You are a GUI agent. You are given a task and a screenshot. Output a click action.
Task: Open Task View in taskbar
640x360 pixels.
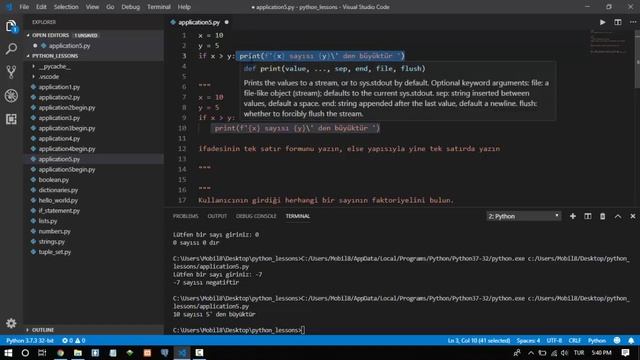42,353
